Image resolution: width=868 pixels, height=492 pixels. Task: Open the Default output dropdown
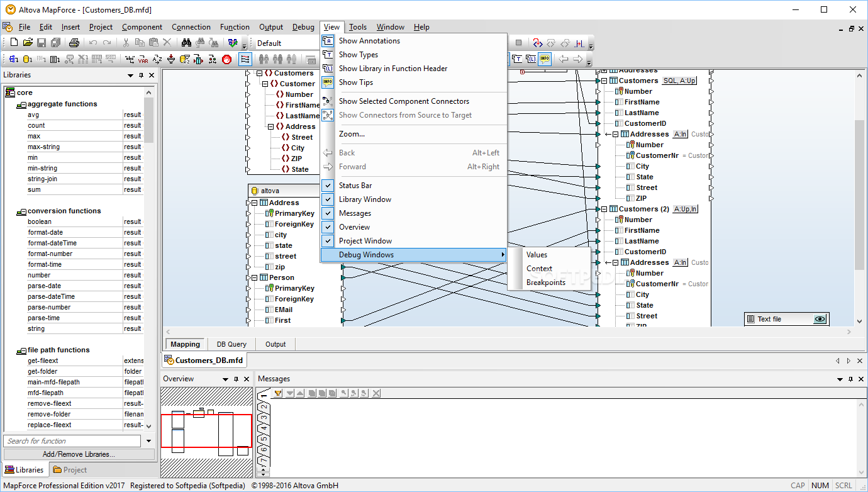point(286,43)
